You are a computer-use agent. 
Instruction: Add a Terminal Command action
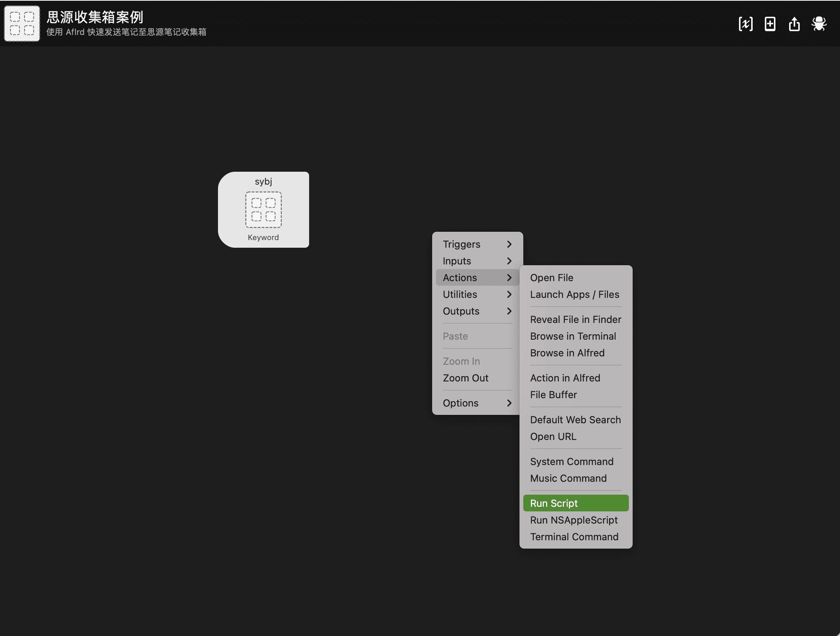pyautogui.click(x=576, y=537)
